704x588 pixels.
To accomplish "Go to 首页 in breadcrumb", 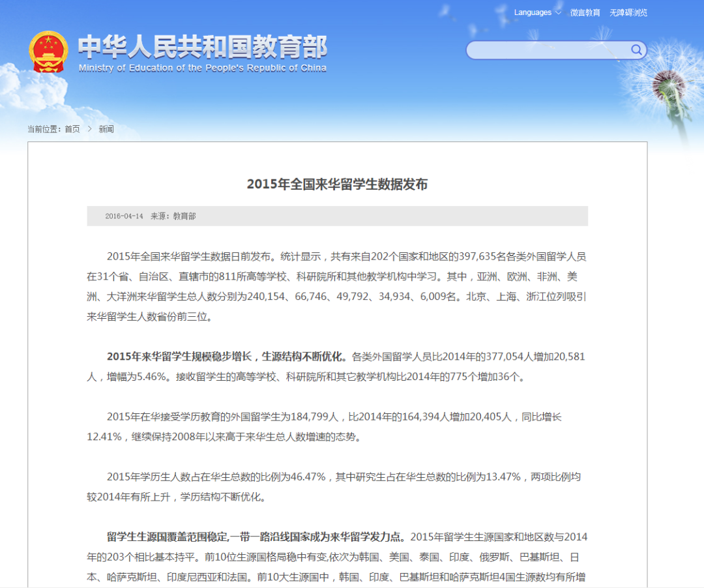I will [x=72, y=129].
